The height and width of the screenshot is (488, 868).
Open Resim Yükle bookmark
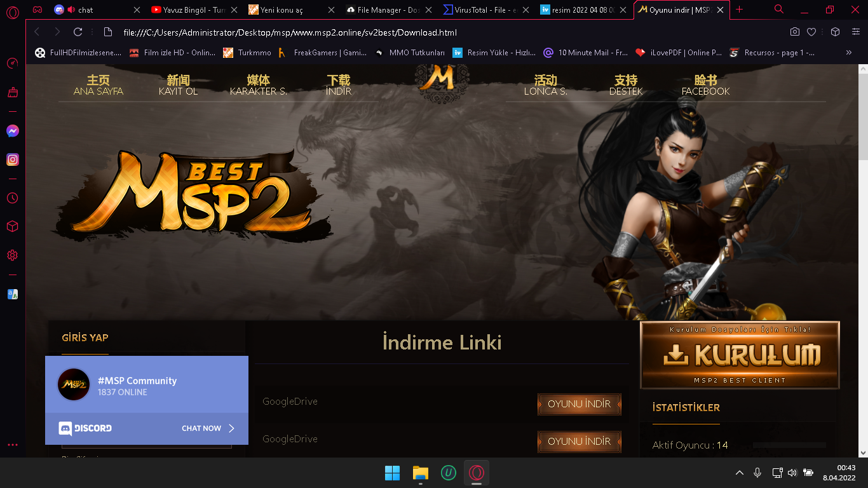coord(494,53)
